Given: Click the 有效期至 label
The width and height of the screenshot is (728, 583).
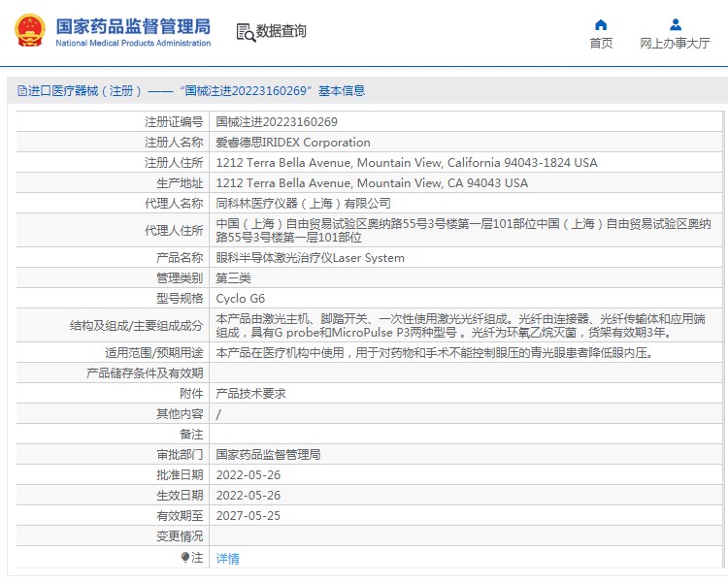Looking at the screenshot, I should pyautogui.click(x=180, y=516).
